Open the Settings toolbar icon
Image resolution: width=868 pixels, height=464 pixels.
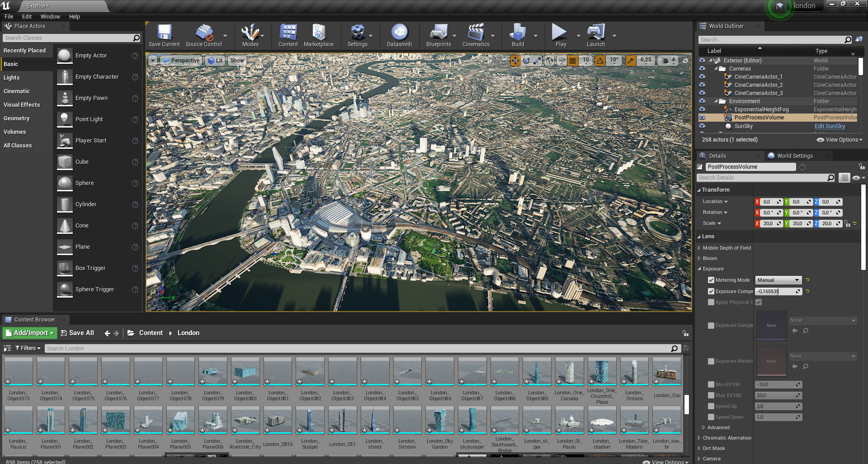click(357, 35)
